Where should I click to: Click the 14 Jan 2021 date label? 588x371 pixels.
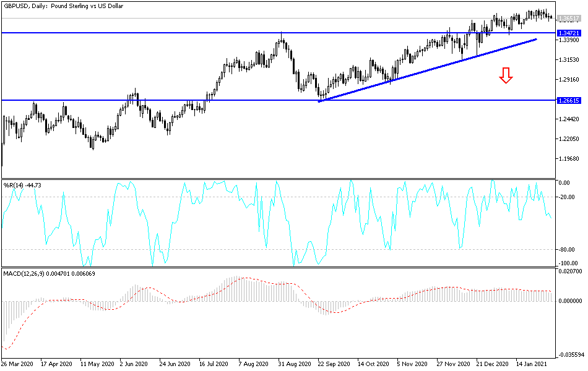[x=532, y=364]
